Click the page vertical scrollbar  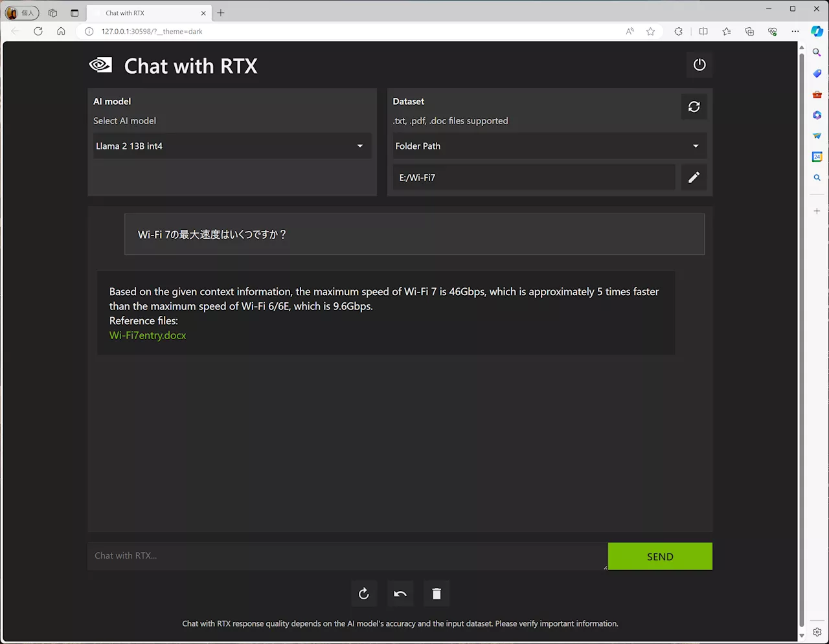(802, 340)
